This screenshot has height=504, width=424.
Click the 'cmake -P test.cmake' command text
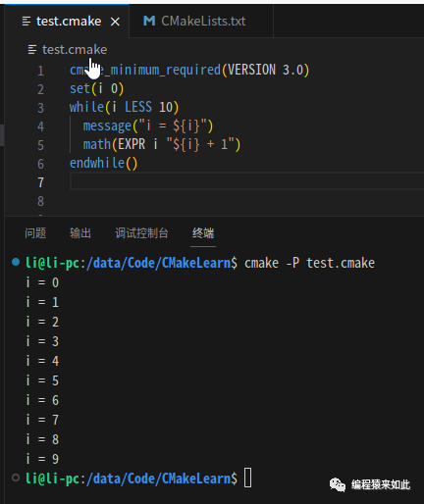point(309,263)
